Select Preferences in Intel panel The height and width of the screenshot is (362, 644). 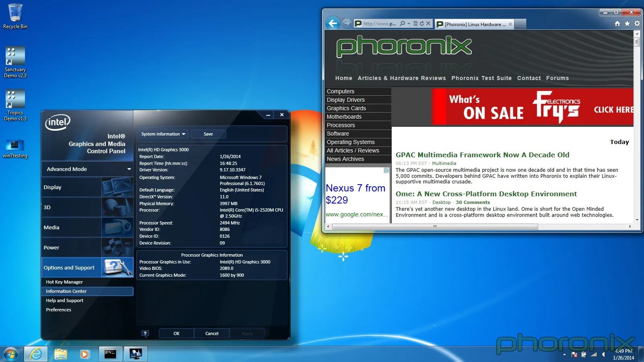[x=58, y=310]
